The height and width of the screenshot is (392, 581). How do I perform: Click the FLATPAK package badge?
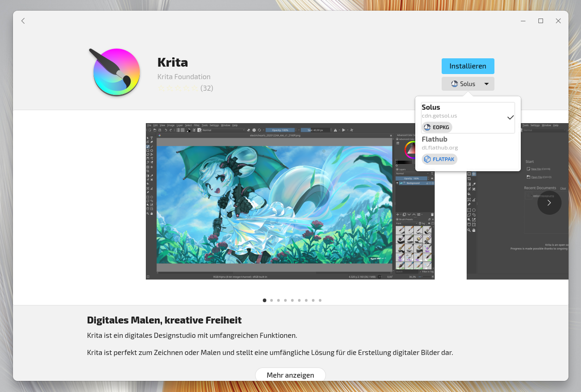[439, 159]
